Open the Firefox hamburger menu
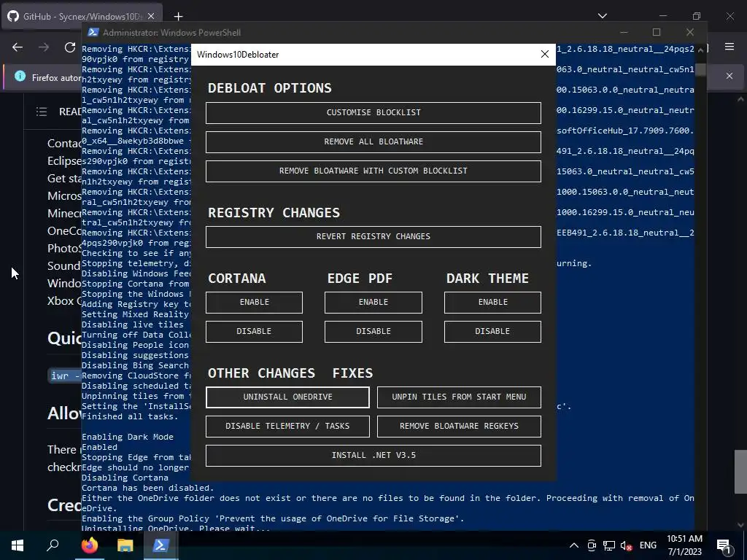Screen dimensions: 747x560 tap(729, 47)
